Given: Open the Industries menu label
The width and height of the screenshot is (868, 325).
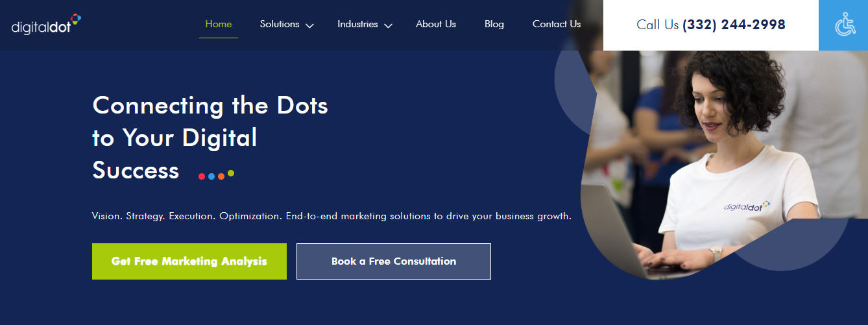Looking at the screenshot, I should pyautogui.click(x=357, y=24).
